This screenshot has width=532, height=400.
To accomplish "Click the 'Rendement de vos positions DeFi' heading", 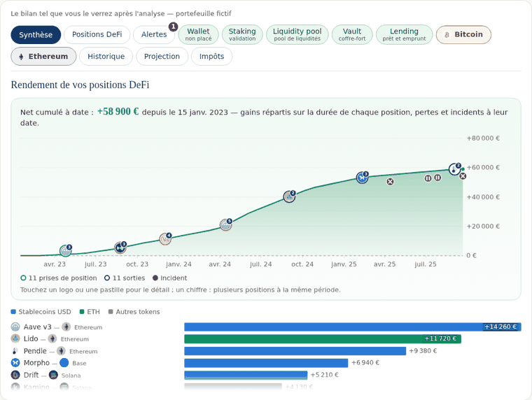I will pos(80,85).
